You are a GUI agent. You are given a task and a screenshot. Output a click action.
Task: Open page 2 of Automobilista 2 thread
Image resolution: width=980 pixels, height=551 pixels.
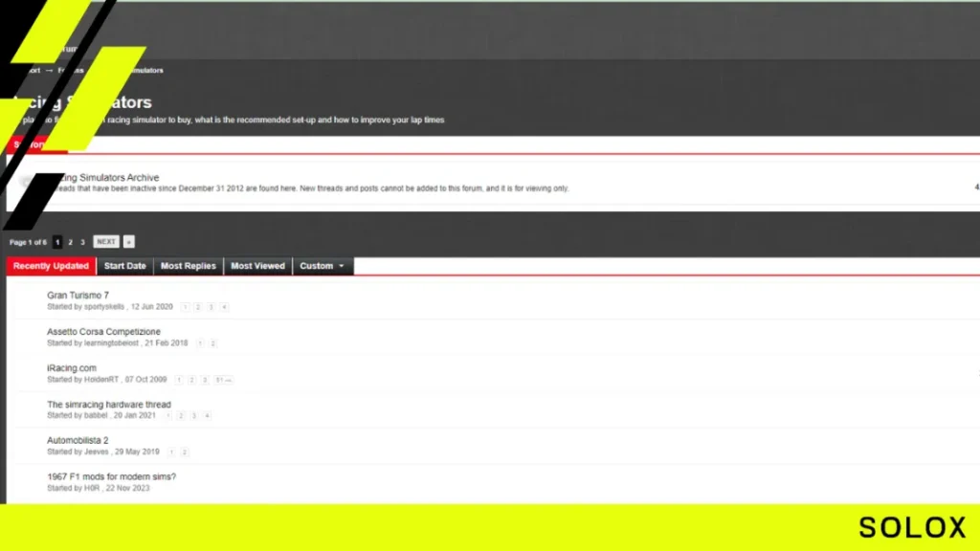pyautogui.click(x=184, y=452)
